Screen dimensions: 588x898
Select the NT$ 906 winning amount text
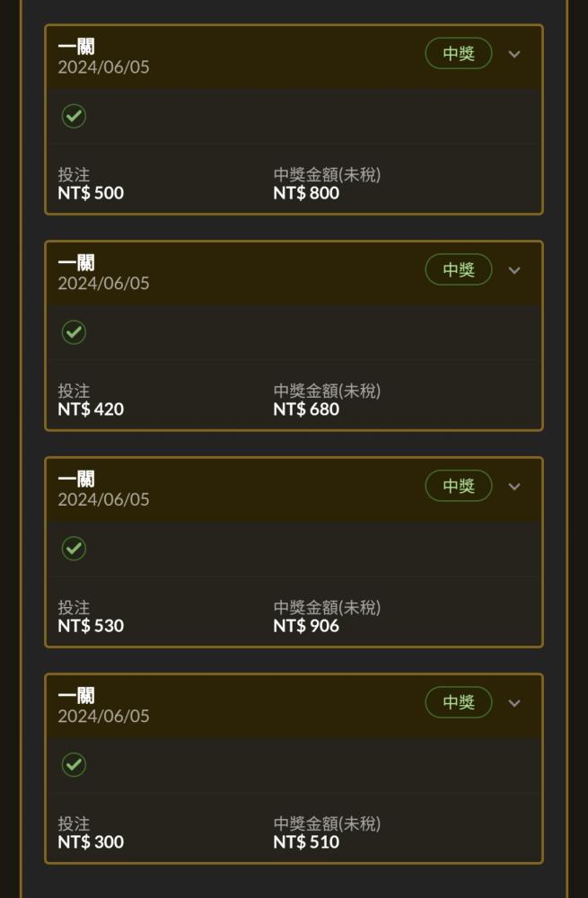point(306,626)
